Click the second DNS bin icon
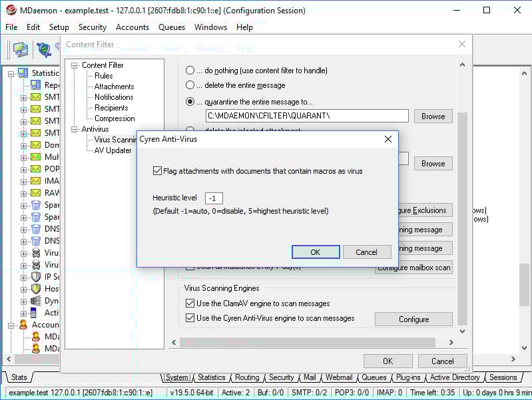This screenshot has width=532, height=400. pos(36,241)
